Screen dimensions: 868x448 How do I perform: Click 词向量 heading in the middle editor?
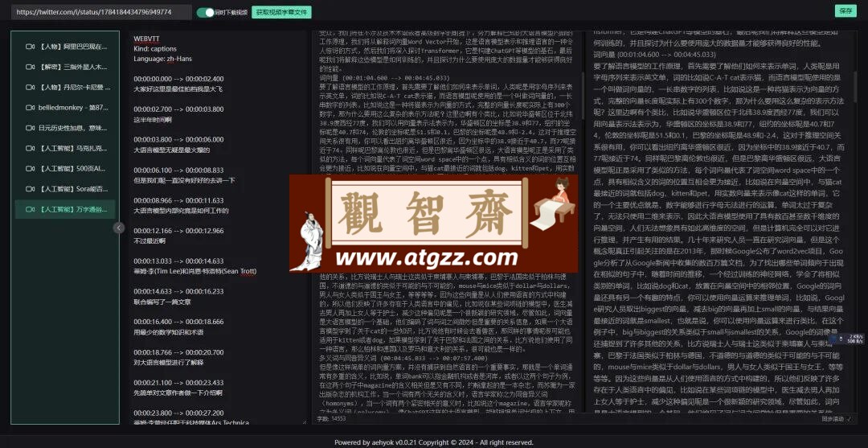pyautogui.click(x=385, y=79)
